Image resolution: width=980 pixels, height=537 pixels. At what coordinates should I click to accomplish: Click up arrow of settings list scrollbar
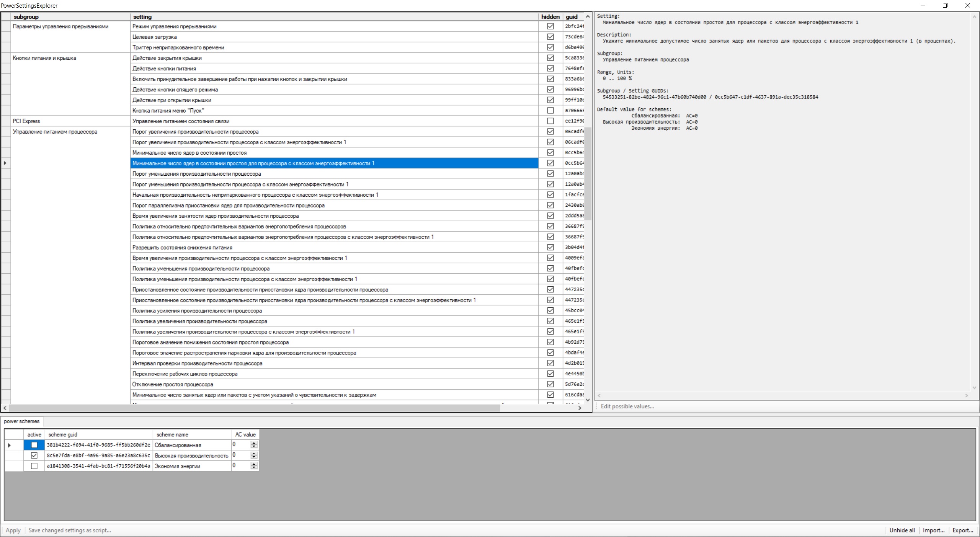(x=588, y=16)
